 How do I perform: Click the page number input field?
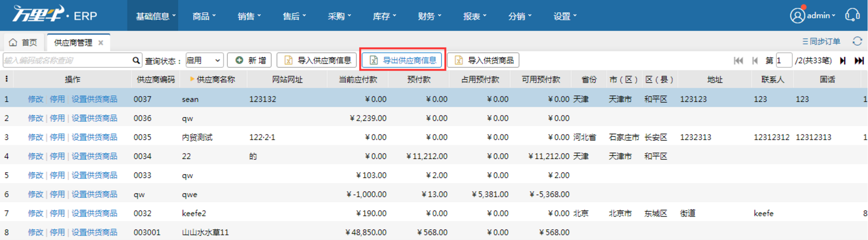[784, 61]
